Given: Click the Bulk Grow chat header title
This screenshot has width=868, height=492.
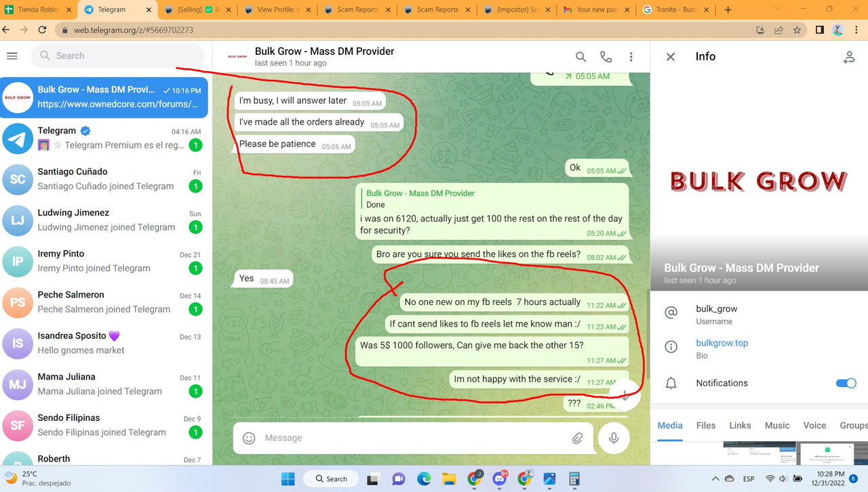Looking at the screenshot, I should click(324, 52).
